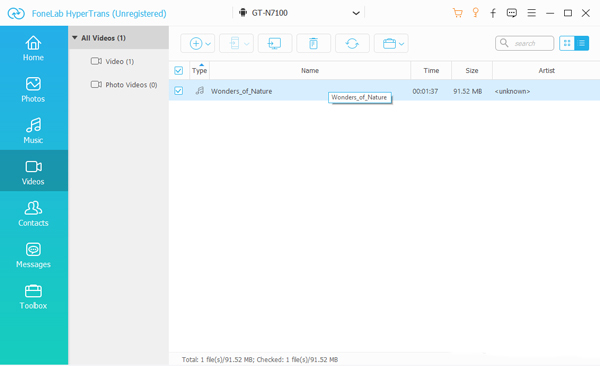Open the Music section
The image size is (600, 366).
click(x=34, y=131)
